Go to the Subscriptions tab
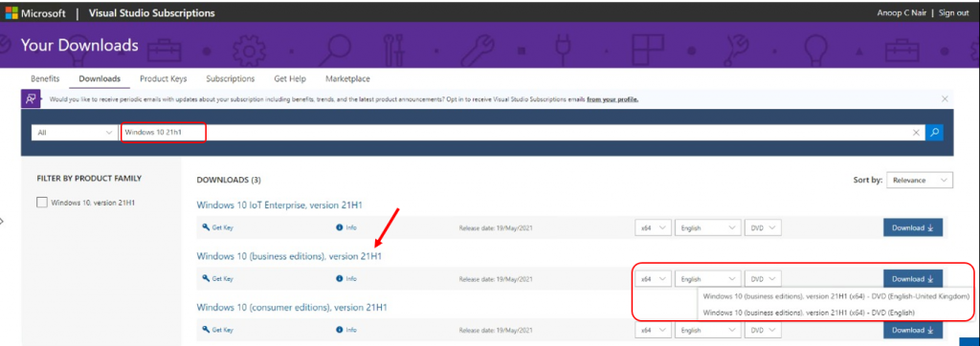The image size is (980, 346). [x=230, y=78]
